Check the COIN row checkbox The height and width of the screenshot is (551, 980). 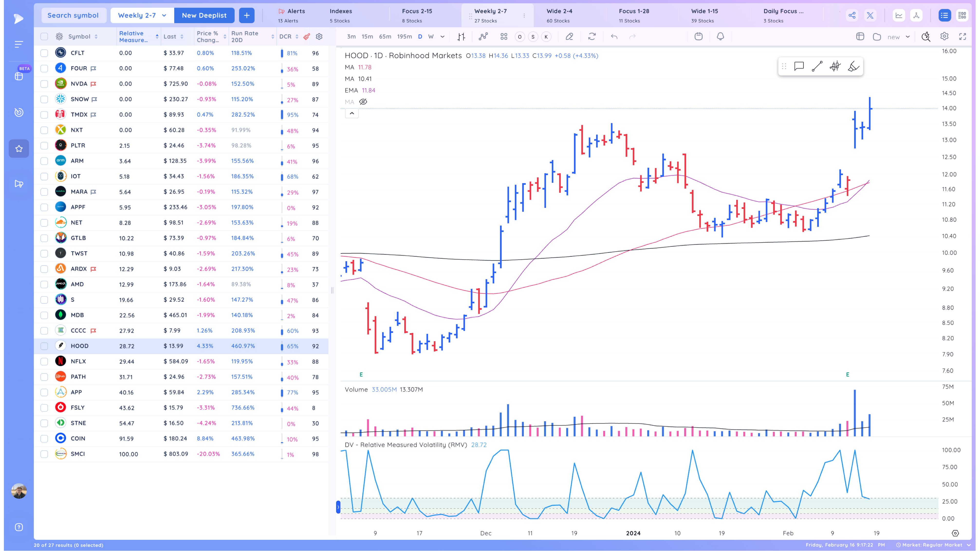click(x=45, y=439)
